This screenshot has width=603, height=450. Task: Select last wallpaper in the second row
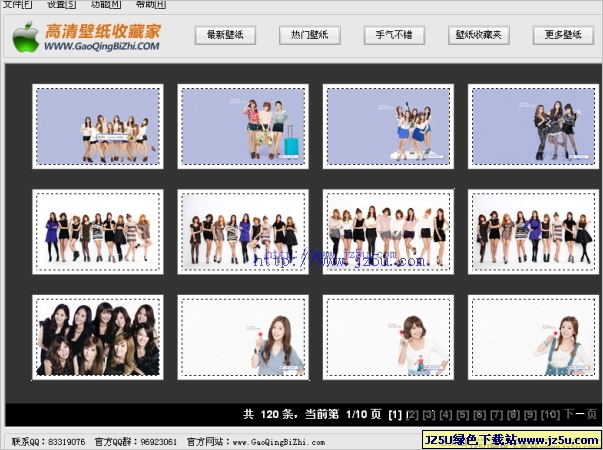click(x=533, y=232)
